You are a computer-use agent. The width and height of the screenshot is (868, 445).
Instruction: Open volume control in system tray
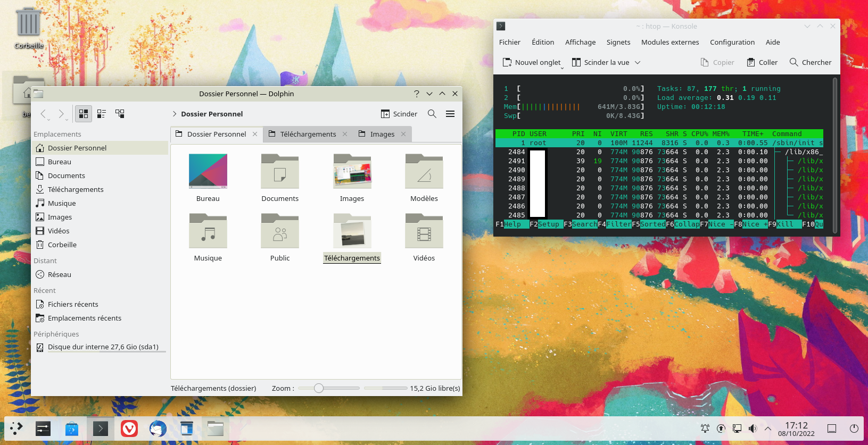point(753,429)
